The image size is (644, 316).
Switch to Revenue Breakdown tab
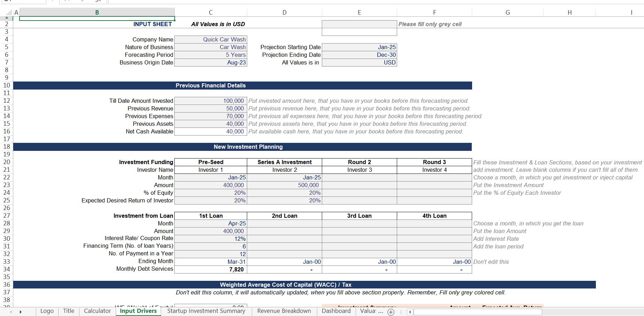pos(284,311)
